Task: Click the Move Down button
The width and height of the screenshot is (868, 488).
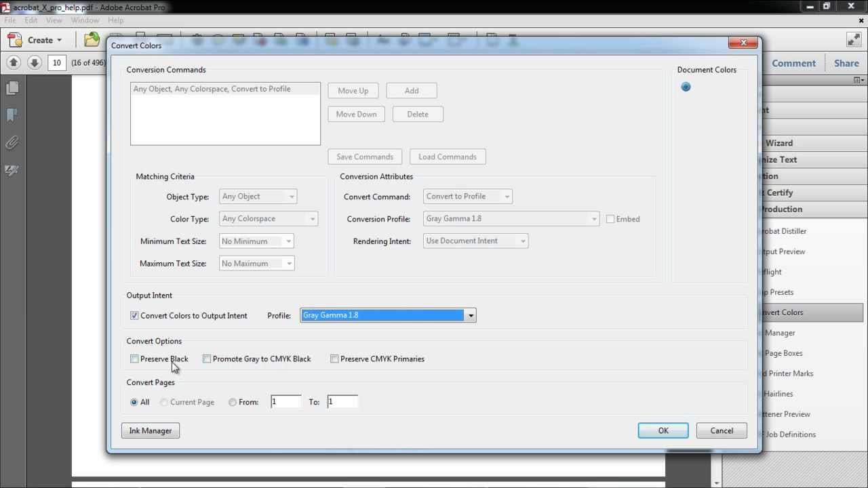Action: tap(356, 115)
